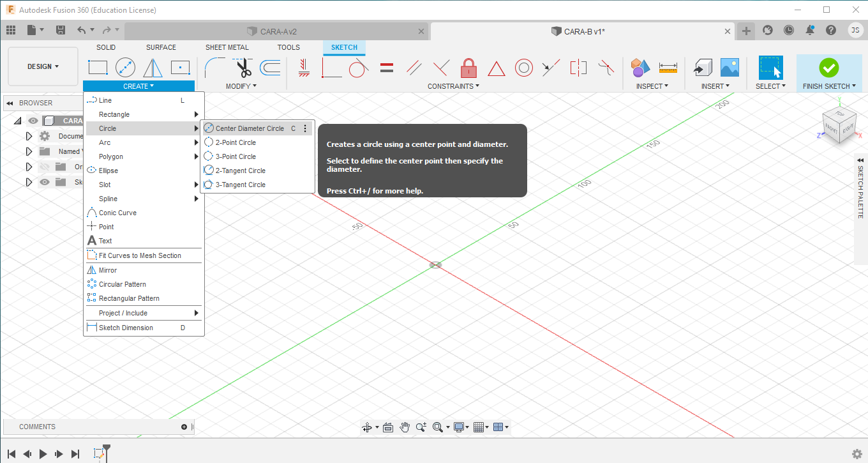Save the document with disk icon
The width and height of the screenshot is (868, 463).
click(x=61, y=30)
